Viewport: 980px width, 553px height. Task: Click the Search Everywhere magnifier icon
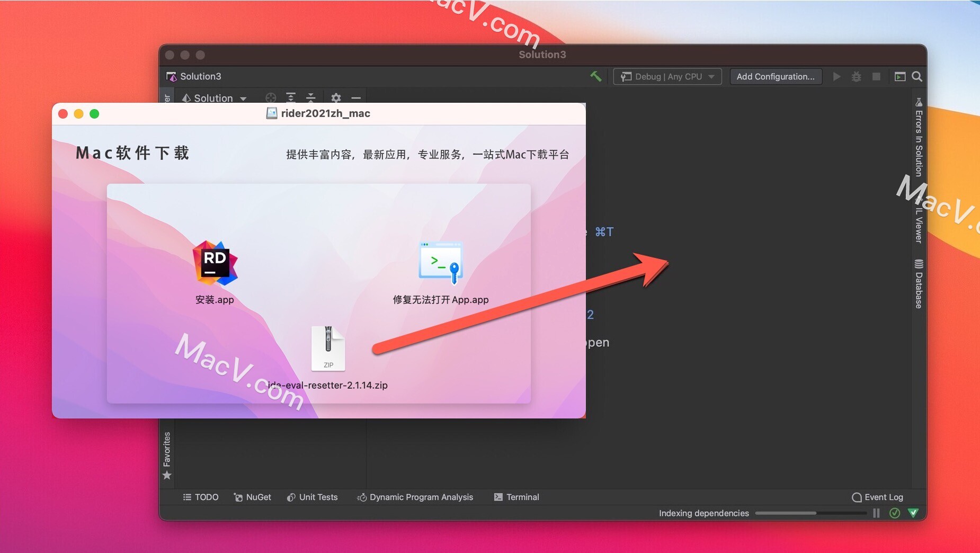[x=917, y=76]
